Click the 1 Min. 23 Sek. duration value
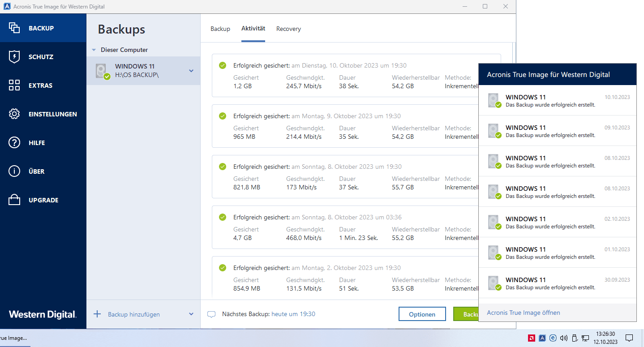The width and height of the screenshot is (644, 347). 358,238
